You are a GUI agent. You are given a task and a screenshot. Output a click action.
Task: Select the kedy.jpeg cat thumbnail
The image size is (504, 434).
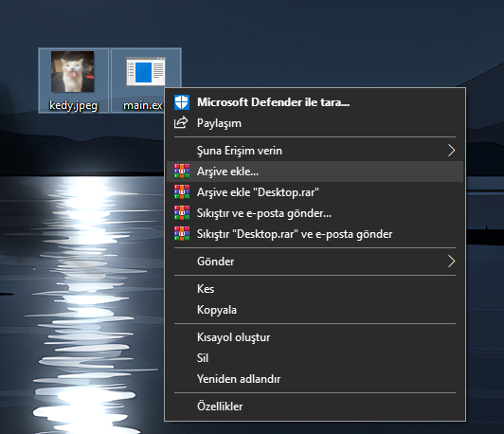click(73, 72)
